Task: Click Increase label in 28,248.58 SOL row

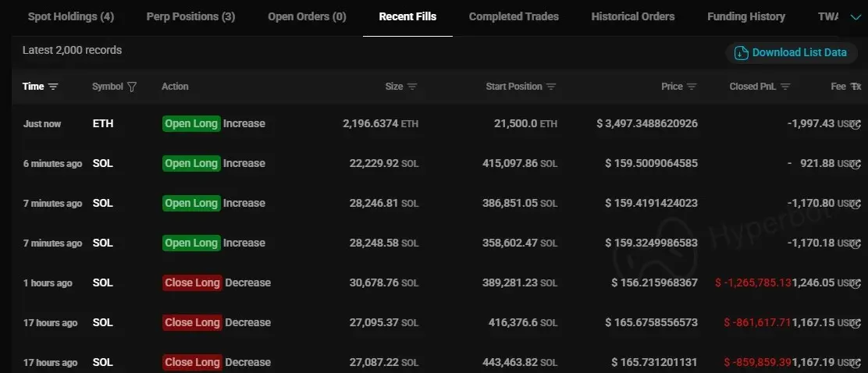Action: [x=244, y=243]
